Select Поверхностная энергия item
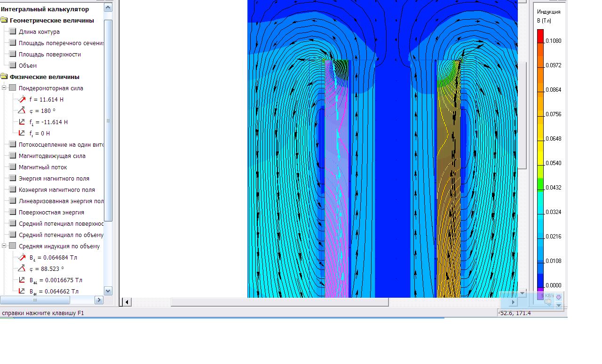 (x=51, y=213)
